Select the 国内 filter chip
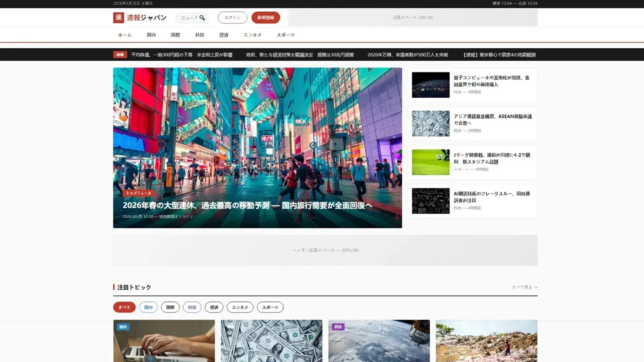644x362 pixels. (148, 307)
